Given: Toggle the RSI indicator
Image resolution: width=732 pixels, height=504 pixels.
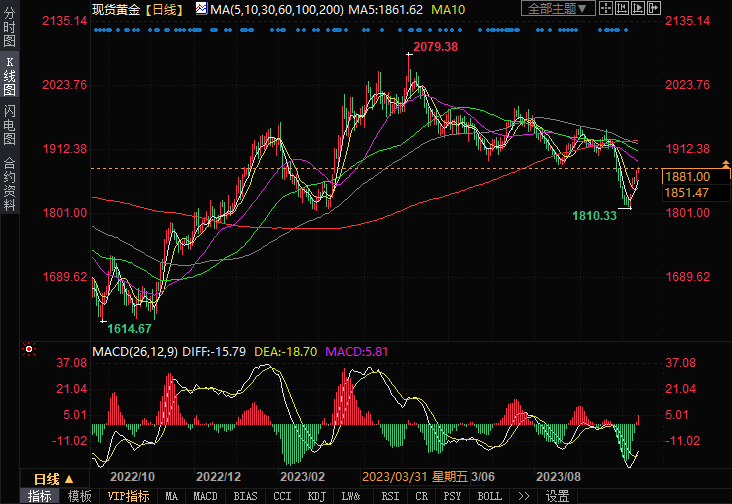Looking at the screenshot, I should pyautogui.click(x=390, y=496).
